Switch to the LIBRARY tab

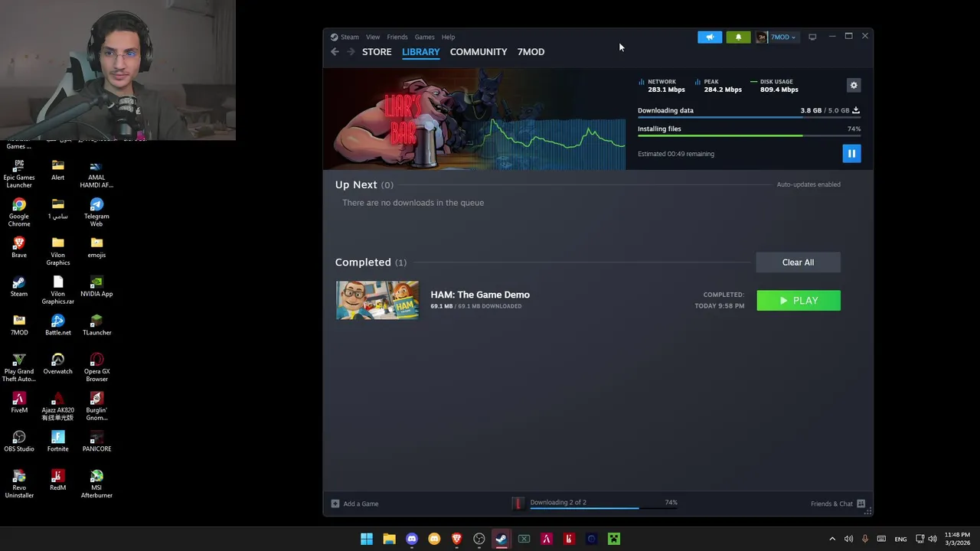pyautogui.click(x=421, y=52)
